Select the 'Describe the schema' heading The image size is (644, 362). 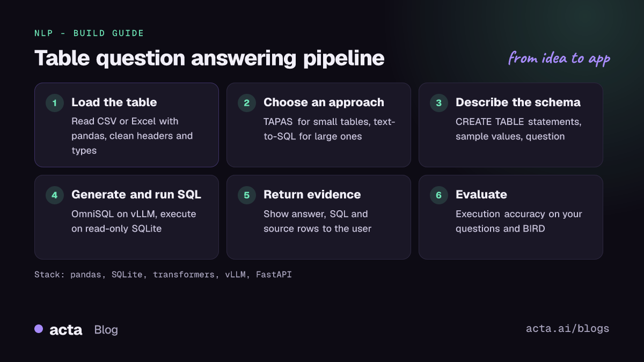pyautogui.click(x=518, y=102)
